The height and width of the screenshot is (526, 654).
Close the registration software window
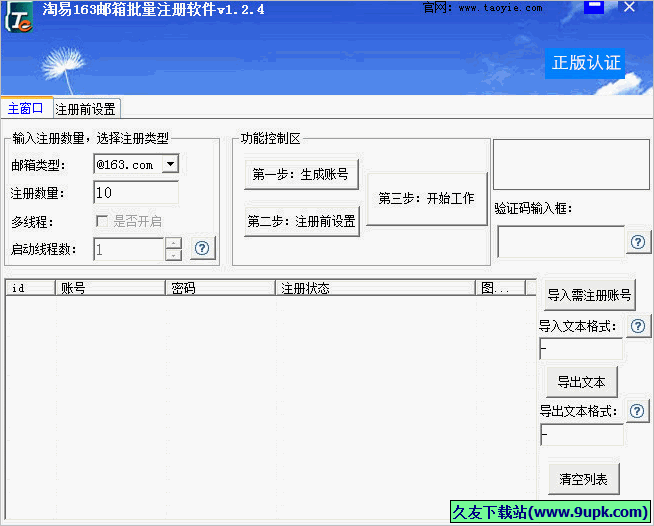[x=629, y=7]
